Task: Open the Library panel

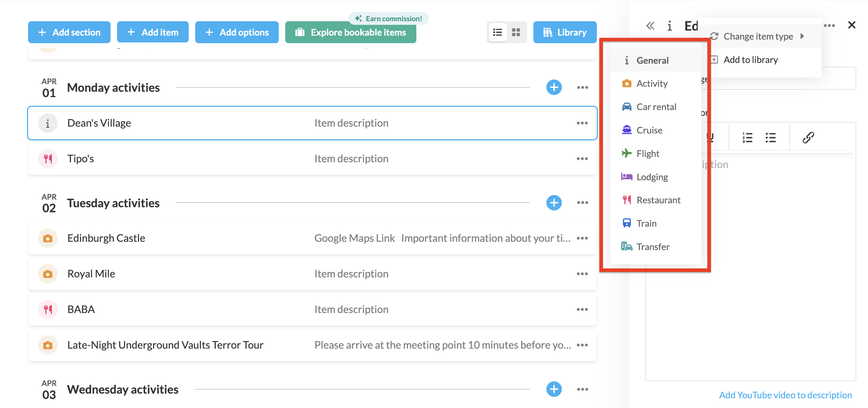Action: tap(565, 32)
